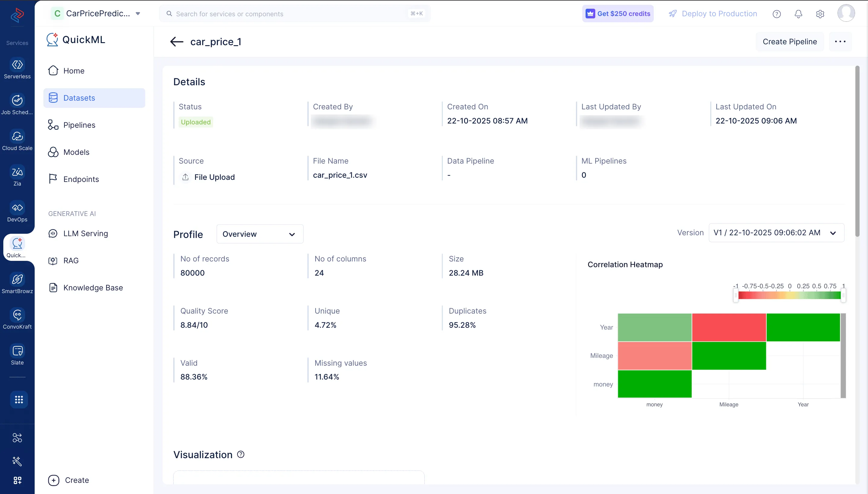Open the Knowledge Base section
The width and height of the screenshot is (868, 494).
93,287
